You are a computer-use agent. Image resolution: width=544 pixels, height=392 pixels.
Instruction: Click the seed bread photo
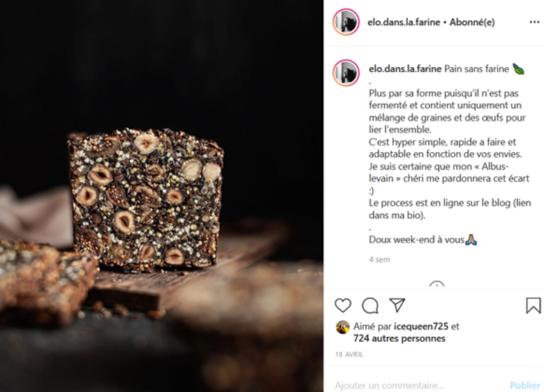(x=162, y=196)
